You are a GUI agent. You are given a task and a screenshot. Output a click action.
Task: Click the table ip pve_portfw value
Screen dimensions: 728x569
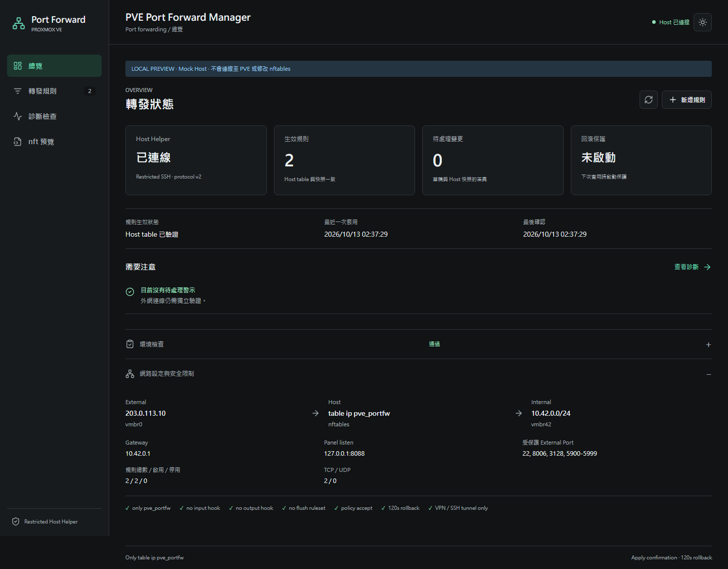(x=359, y=413)
